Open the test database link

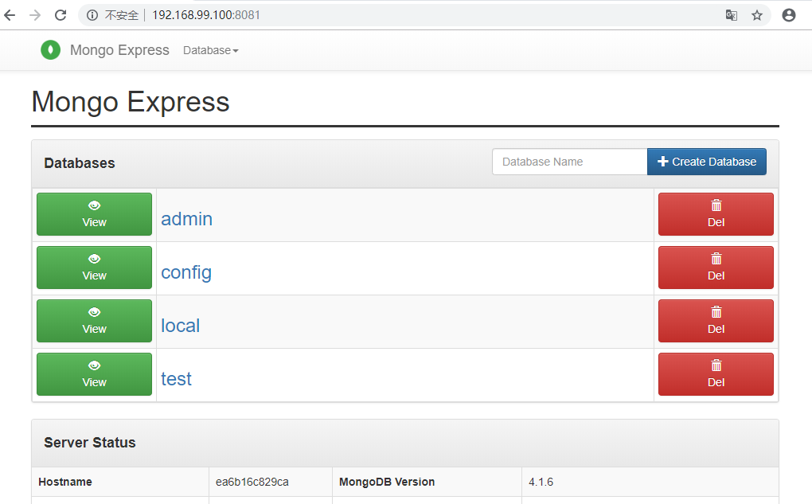click(x=176, y=379)
